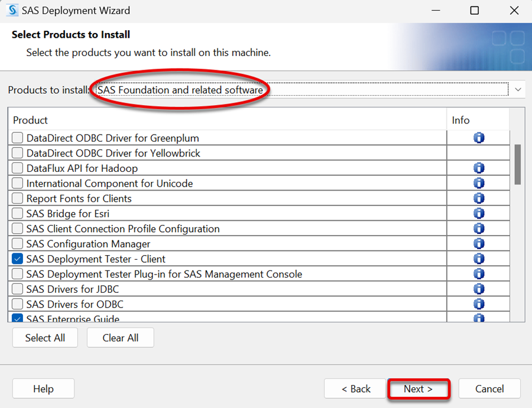Open Products to install dropdown arrow
This screenshot has width=532, height=408.
[518, 90]
